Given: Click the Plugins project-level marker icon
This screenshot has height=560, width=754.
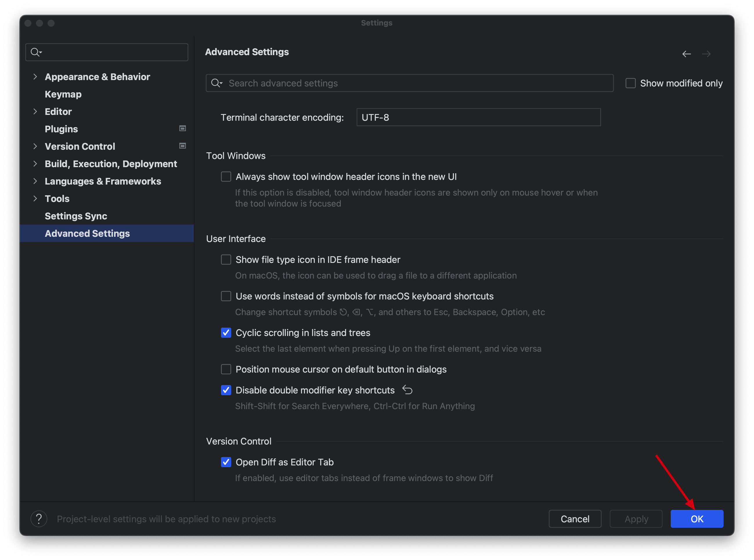Looking at the screenshot, I should pos(182,128).
